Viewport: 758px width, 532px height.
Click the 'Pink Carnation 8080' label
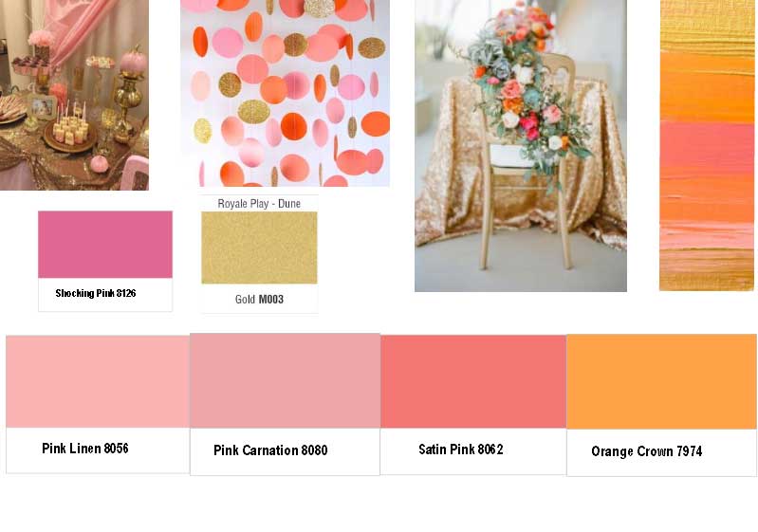[270, 450]
